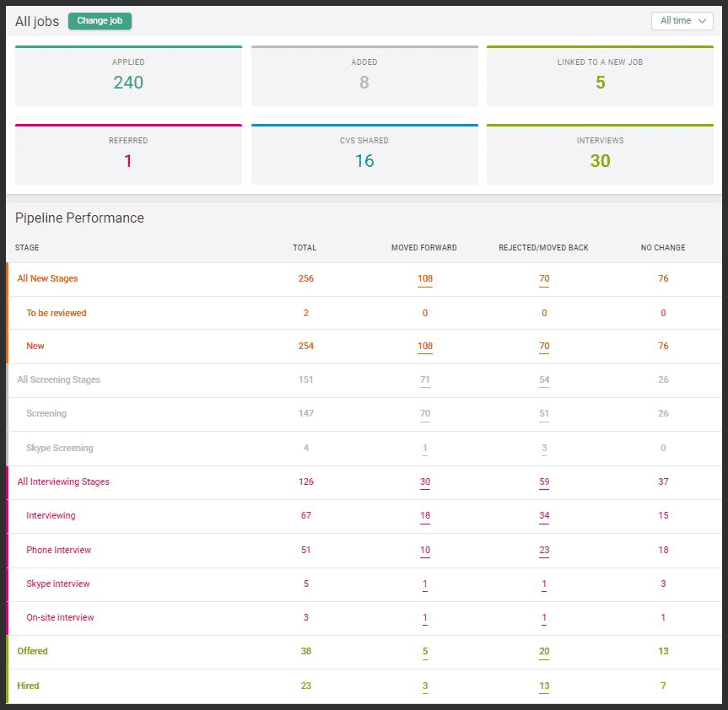This screenshot has width=728, height=710.
Task: Open the CVs Shared 16 card
Action: pyautogui.click(x=364, y=154)
